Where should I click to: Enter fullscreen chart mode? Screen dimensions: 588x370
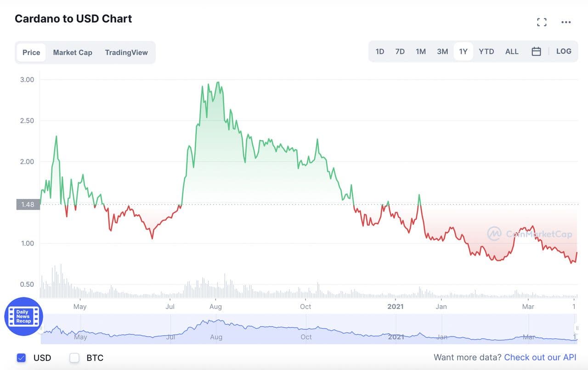542,22
